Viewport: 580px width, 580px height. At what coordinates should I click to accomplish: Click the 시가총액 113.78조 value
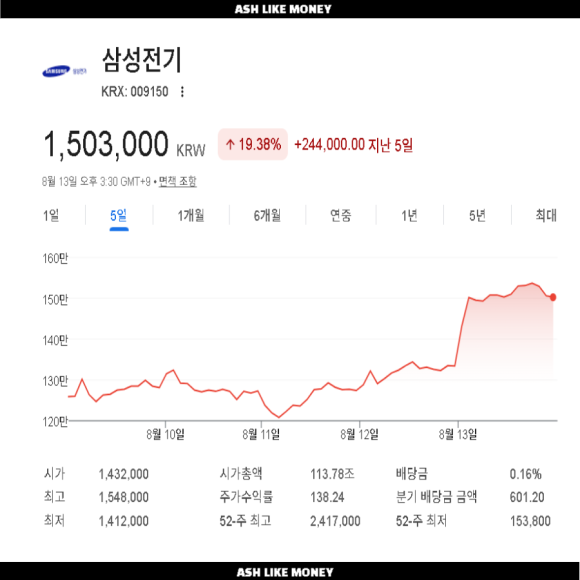(332, 474)
